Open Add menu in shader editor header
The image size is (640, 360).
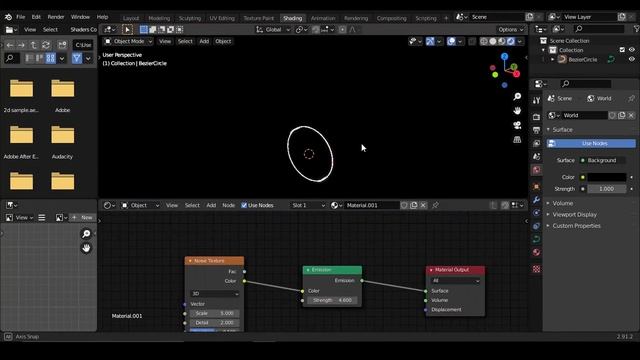pyautogui.click(x=211, y=205)
